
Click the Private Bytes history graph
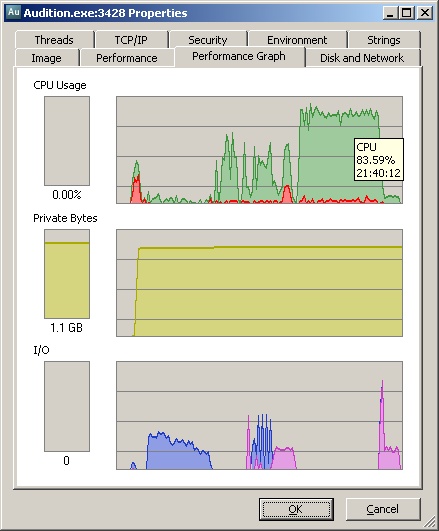click(x=259, y=283)
